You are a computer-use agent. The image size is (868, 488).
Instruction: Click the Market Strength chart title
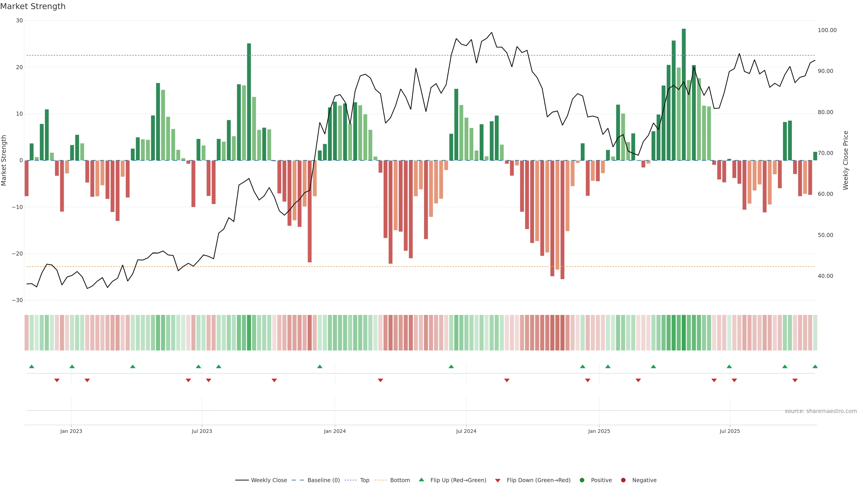(x=33, y=6)
